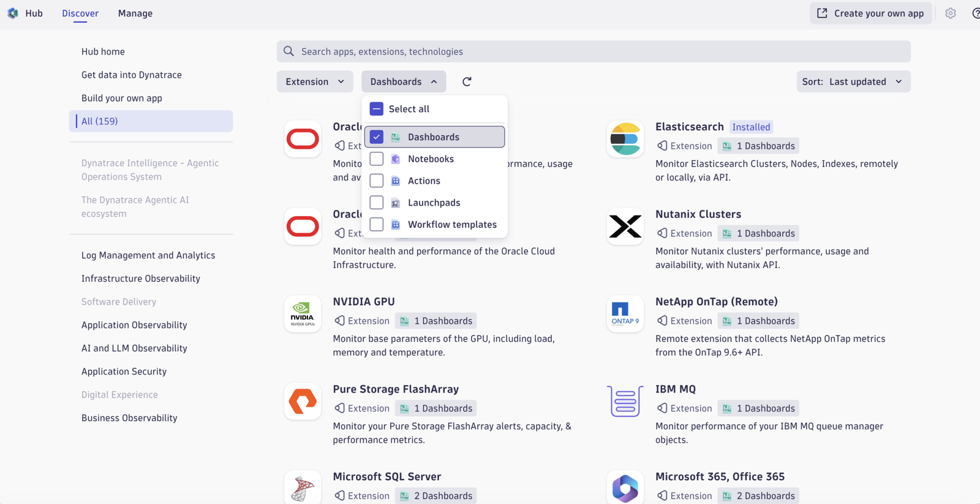Image resolution: width=980 pixels, height=504 pixels.
Task: Click the Dynatrace Hub logo icon
Action: [x=12, y=13]
